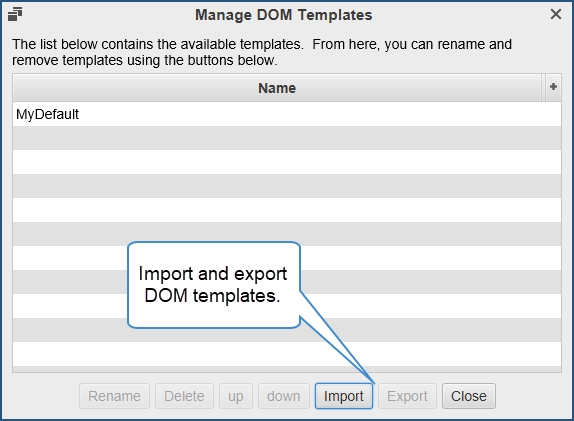
Task: Click the Manage DOM Templates title text
Action: pyautogui.click(x=283, y=15)
